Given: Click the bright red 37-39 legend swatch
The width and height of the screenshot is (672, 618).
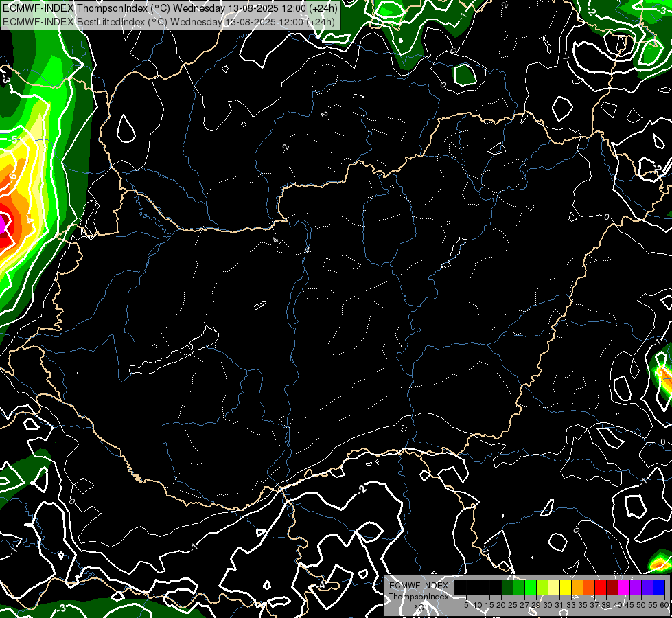Looking at the screenshot, I should (x=601, y=588).
